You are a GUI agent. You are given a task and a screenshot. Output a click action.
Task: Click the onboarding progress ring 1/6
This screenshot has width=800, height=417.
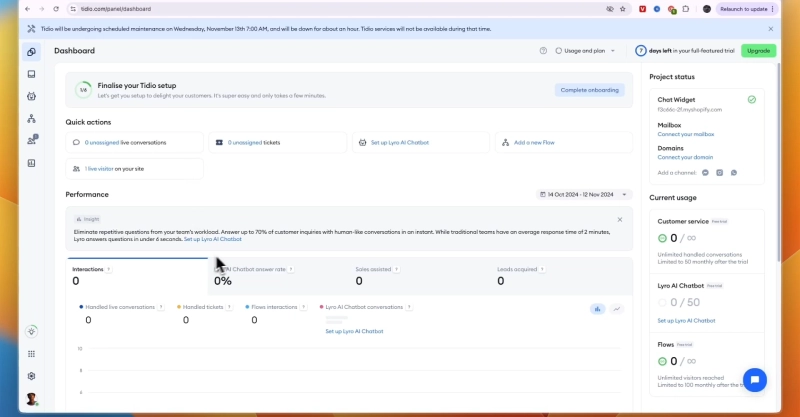tap(83, 90)
